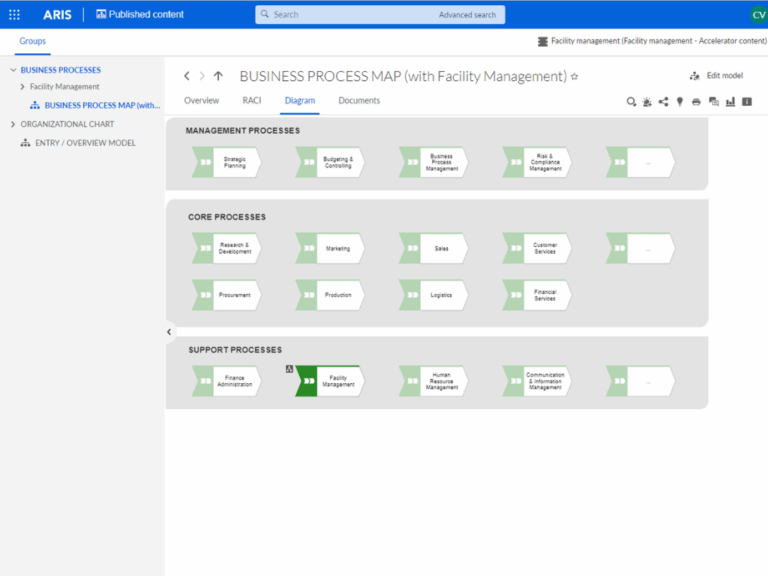Open the Marketing process
This screenshot has height=576, width=768.
[330, 248]
